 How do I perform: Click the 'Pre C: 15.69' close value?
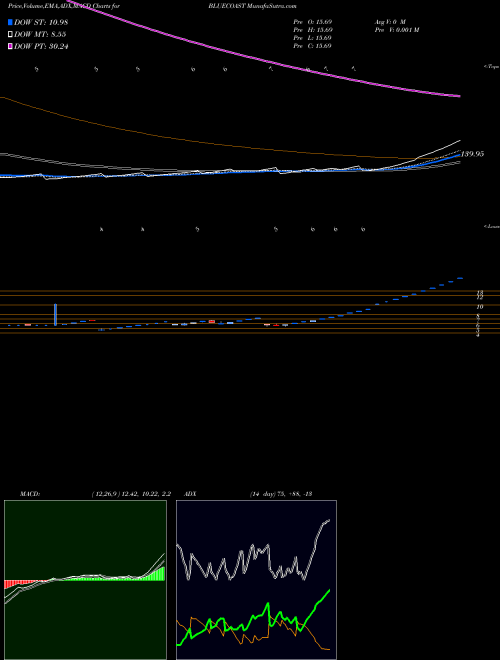point(313,46)
